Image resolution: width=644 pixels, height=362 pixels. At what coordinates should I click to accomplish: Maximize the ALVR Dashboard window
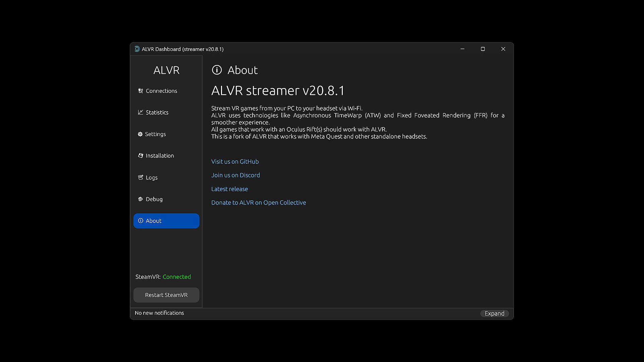tap(483, 49)
